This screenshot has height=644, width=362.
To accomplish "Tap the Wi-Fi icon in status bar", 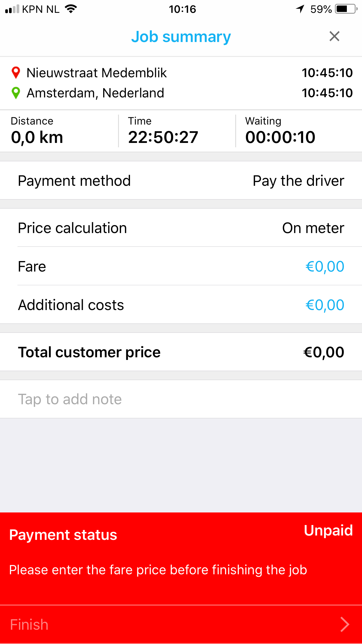I will coord(71,9).
